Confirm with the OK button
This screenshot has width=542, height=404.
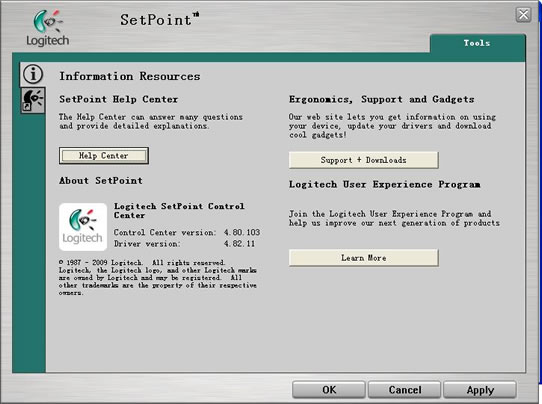click(x=329, y=390)
